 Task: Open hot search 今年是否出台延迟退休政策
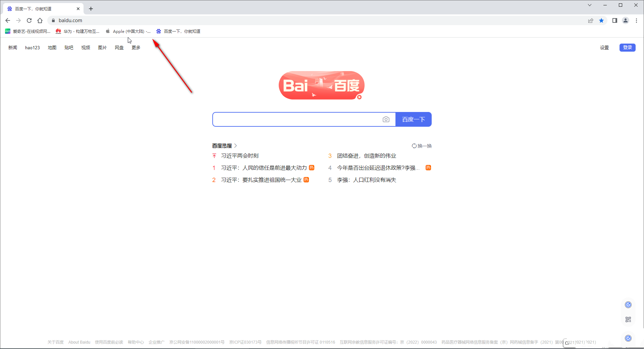[378, 168]
